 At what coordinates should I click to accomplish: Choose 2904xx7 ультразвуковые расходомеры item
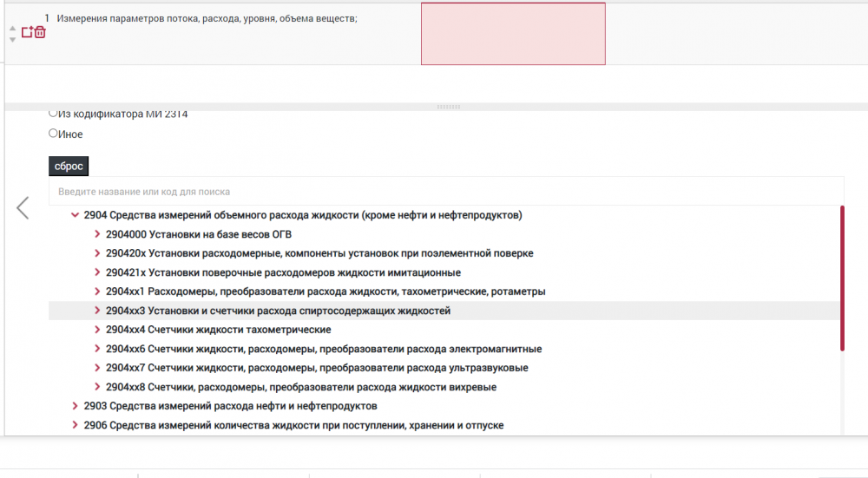[316, 368]
